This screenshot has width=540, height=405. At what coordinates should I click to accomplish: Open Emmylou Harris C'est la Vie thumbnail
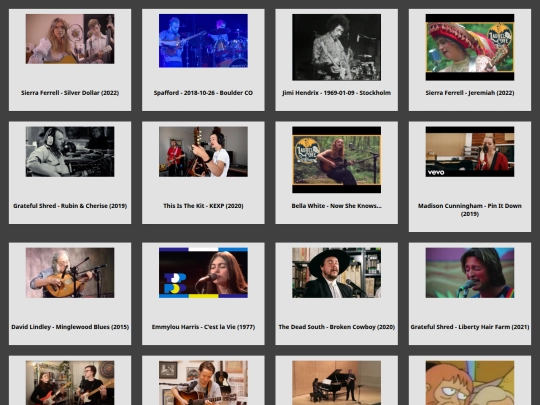[203, 273]
